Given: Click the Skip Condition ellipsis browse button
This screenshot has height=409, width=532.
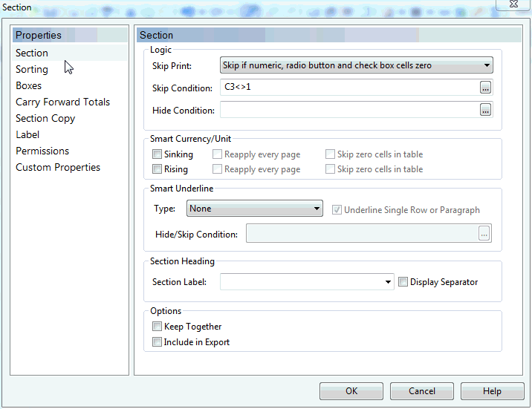Looking at the screenshot, I should 485,88.
